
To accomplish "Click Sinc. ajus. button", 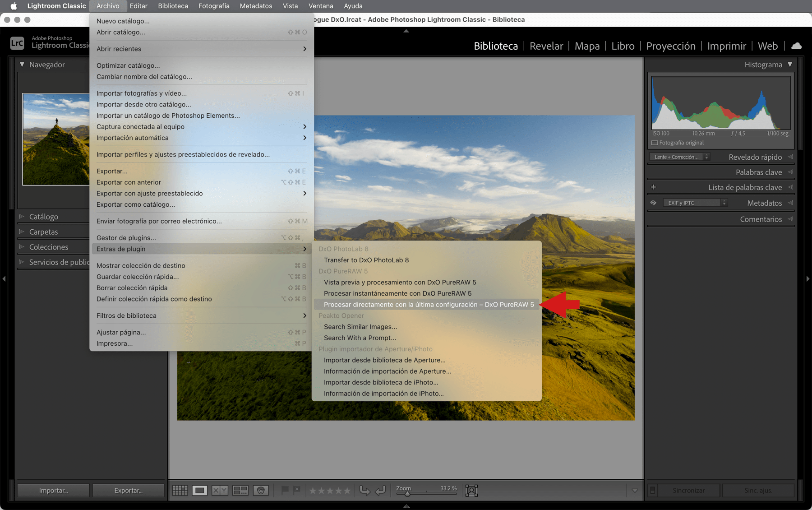I will (x=758, y=491).
